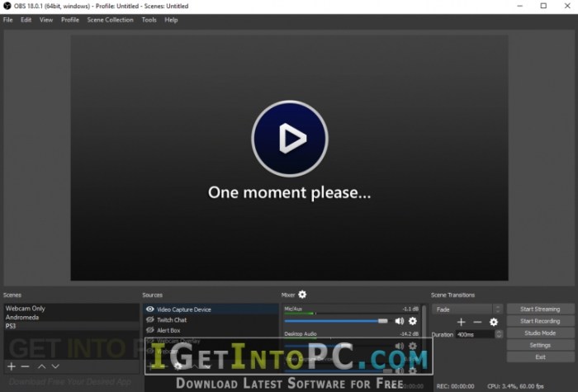The image size is (578, 392).
Task: Maximize the OBS window
Action: 543,6
